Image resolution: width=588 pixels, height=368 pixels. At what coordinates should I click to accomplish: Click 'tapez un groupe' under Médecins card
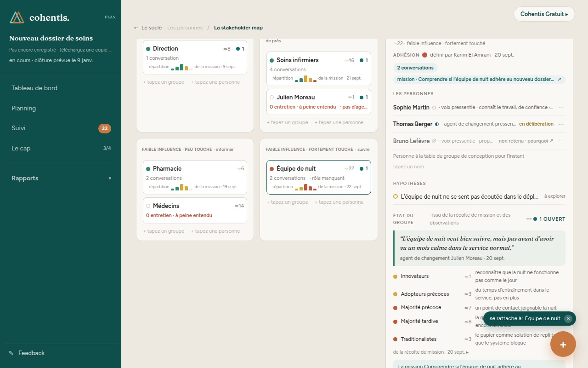coord(164,231)
